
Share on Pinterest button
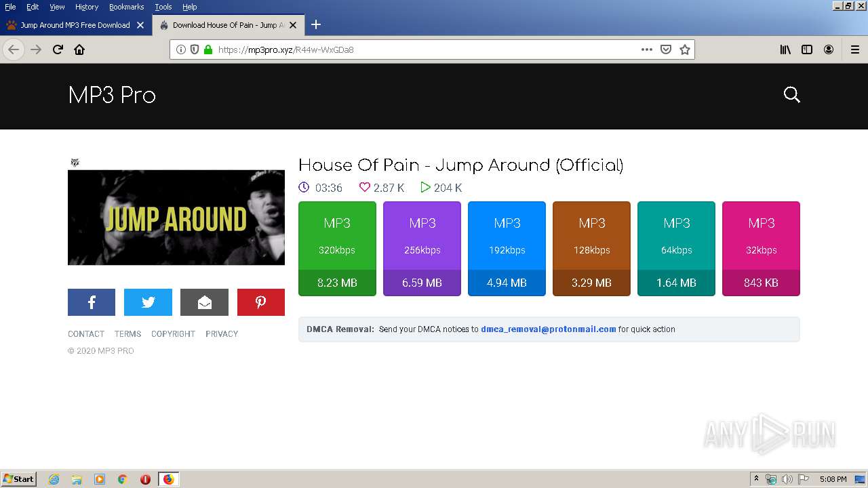pyautogui.click(x=261, y=302)
